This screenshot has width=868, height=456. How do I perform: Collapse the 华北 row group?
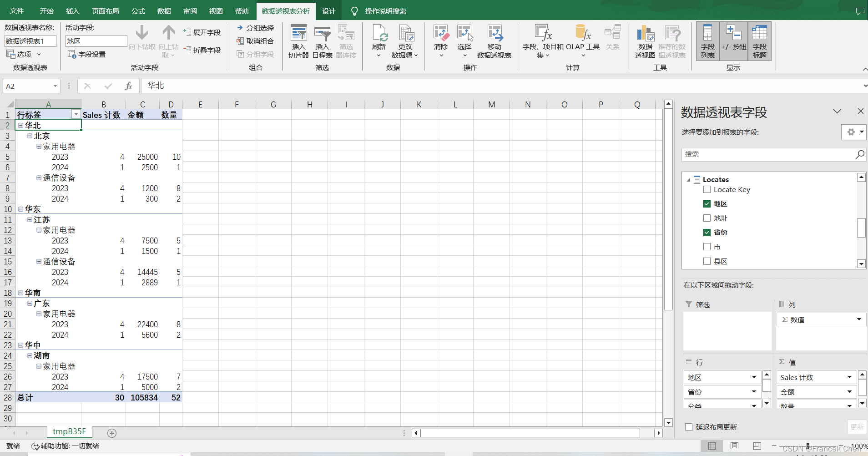(x=21, y=125)
